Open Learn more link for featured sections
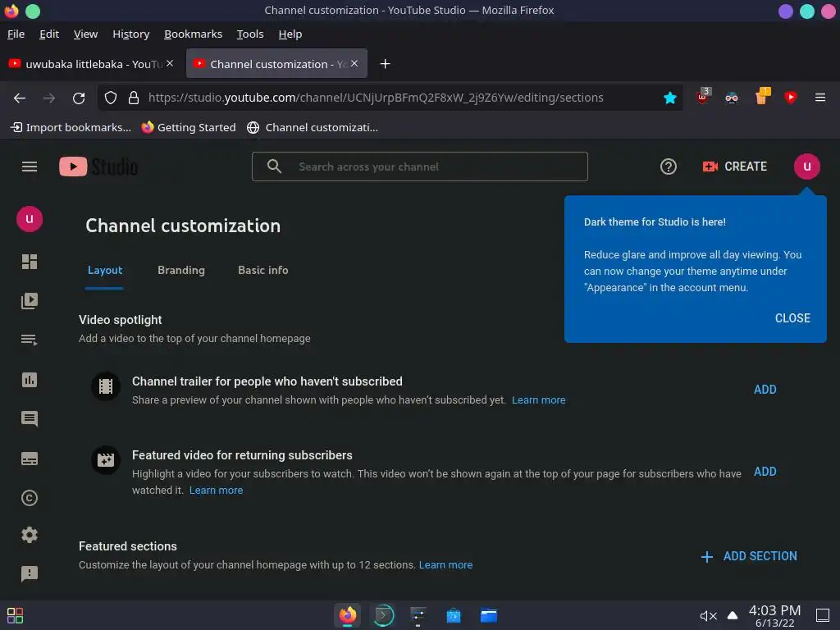 click(x=445, y=565)
